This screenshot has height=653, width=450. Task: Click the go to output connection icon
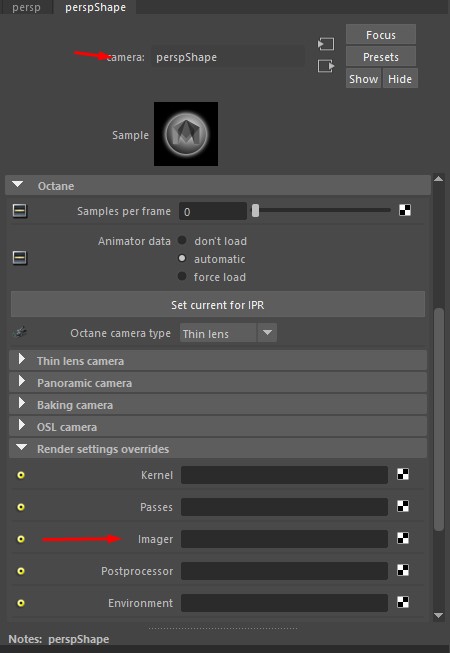[x=326, y=66]
